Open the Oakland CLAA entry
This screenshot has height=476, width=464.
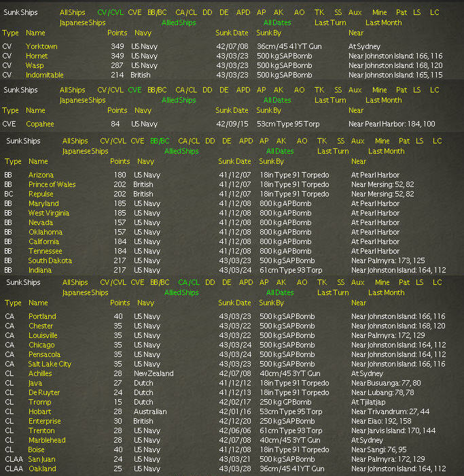(42, 469)
